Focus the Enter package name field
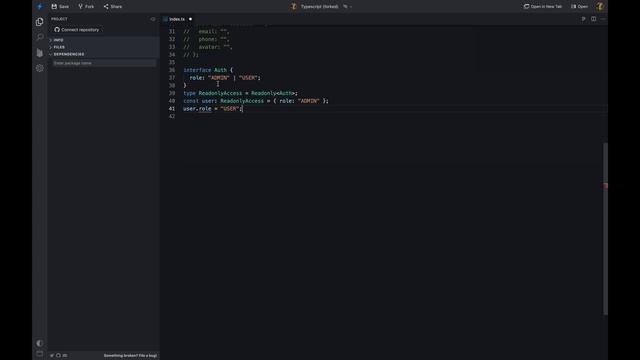 pos(104,63)
